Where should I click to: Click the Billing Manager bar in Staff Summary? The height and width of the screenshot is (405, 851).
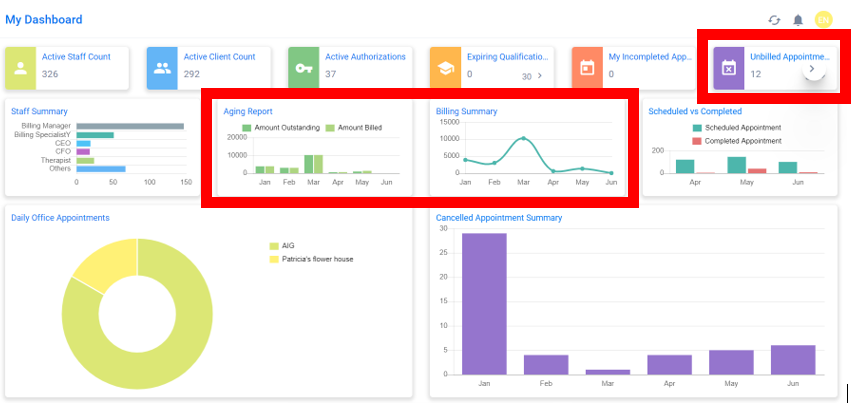130,126
